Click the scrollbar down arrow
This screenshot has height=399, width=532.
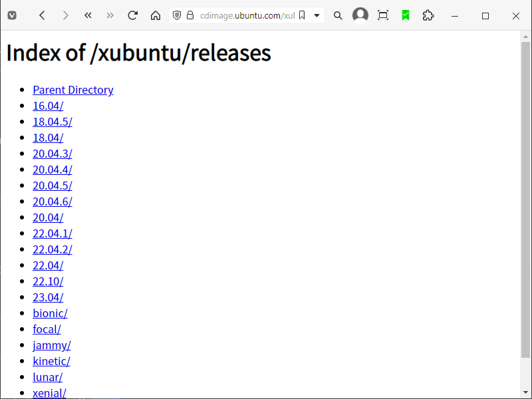(x=525, y=392)
